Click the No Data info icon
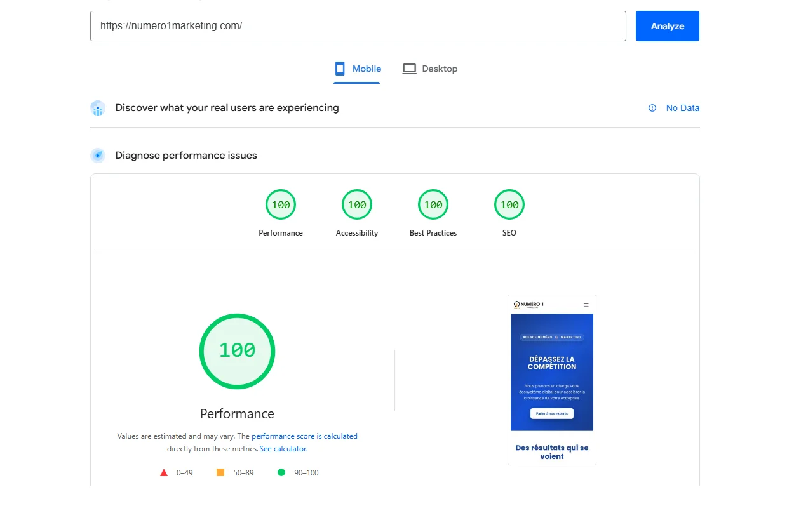The image size is (794, 532). (x=652, y=108)
